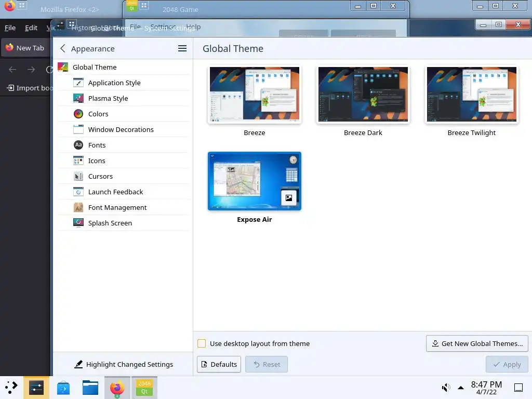Click the Global Theme sidebar icon
Image resolution: width=532 pixels, height=399 pixels.
click(63, 67)
